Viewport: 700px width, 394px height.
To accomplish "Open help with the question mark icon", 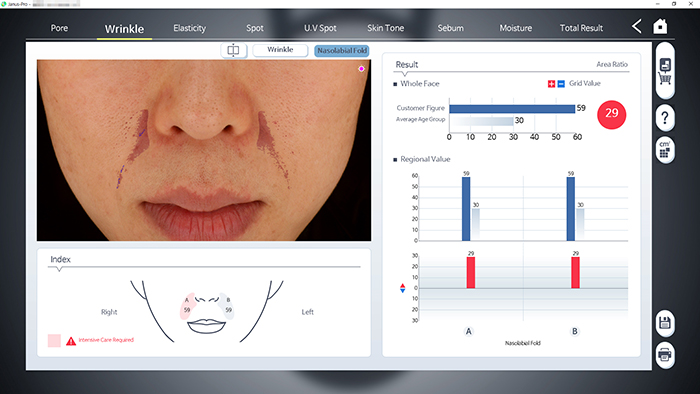I will point(665,118).
